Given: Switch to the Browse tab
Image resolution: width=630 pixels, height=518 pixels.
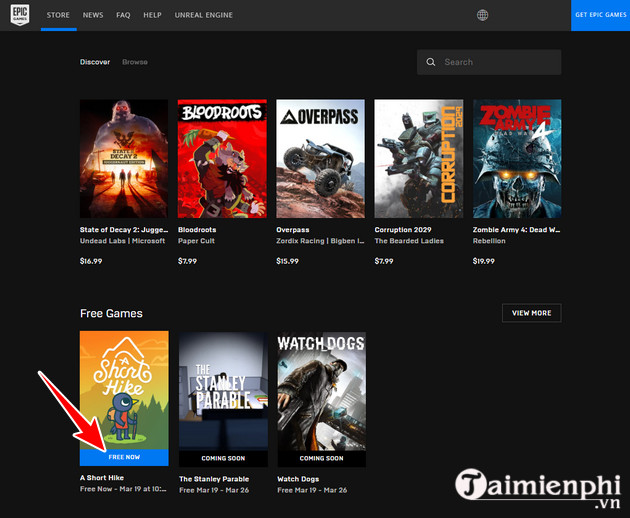Looking at the screenshot, I should click(135, 62).
